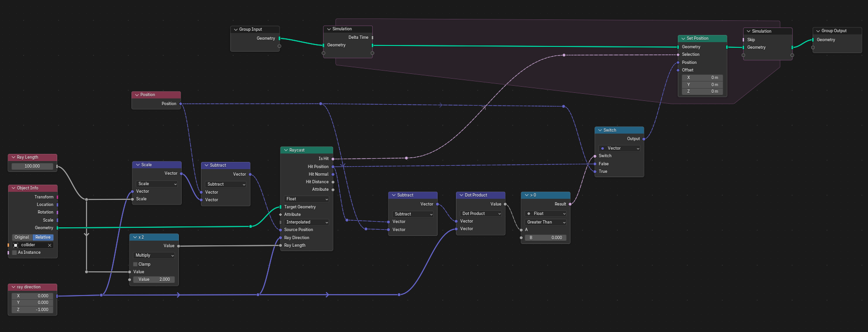This screenshot has height=332, width=868.
Task: Adjust the Value 2.000 slider field
Action: (154, 279)
